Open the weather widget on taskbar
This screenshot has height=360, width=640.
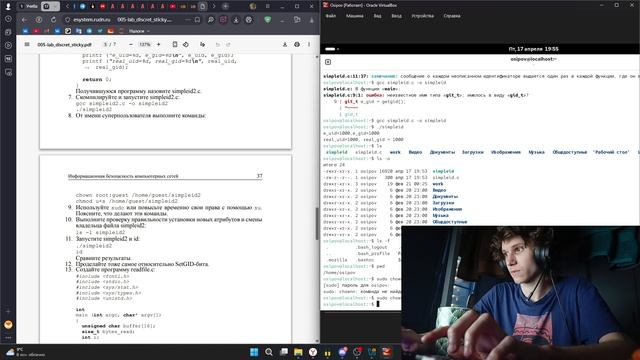(x=25, y=352)
